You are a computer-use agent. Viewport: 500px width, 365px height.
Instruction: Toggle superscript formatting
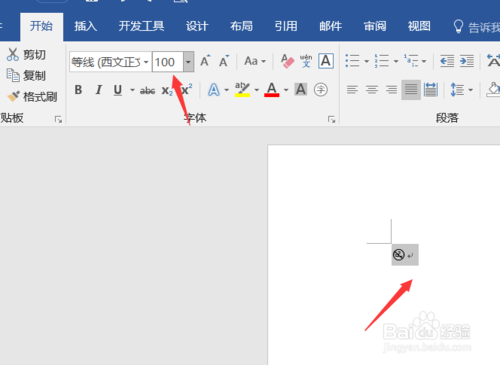coord(186,89)
